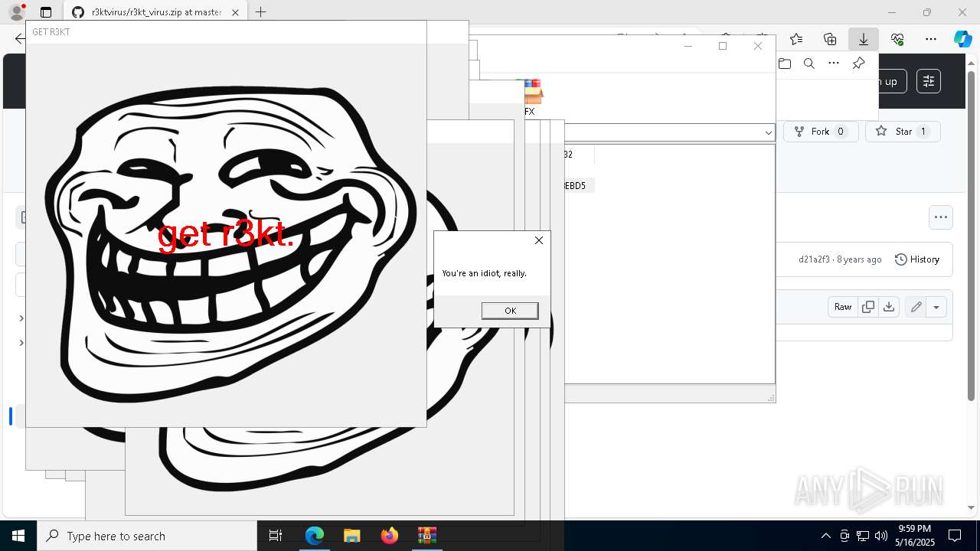Image resolution: width=980 pixels, height=551 pixels.
Task: Close the 'You're an idiot' dialog
Action: (x=539, y=240)
